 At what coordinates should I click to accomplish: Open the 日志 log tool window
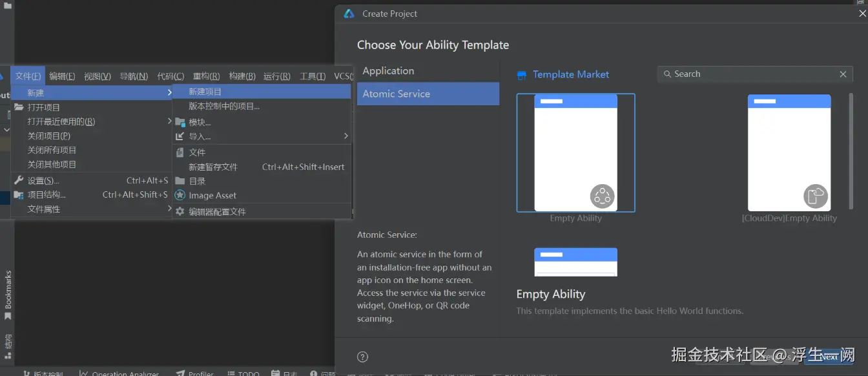pos(285,373)
